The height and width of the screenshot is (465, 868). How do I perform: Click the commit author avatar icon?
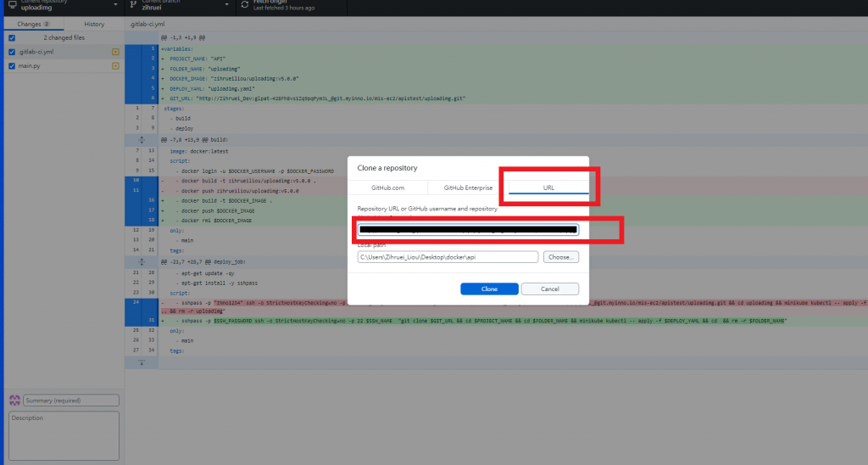[x=14, y=401]
